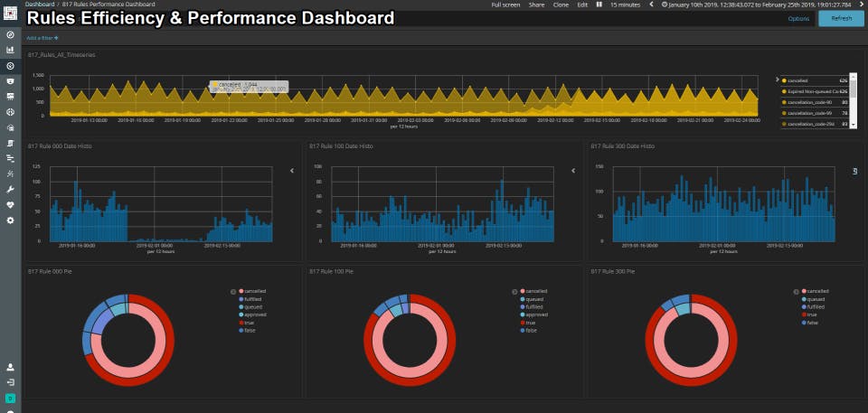Toggle the fulfilled series in Rule 000 pie legend
This screenshot has height=413, width=868.
251,299
